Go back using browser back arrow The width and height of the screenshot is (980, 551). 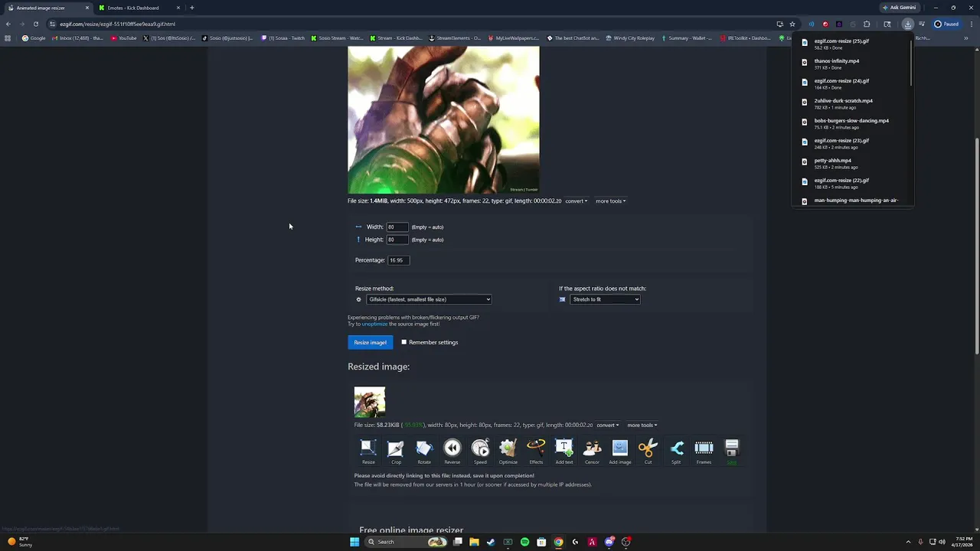[8, 24]
